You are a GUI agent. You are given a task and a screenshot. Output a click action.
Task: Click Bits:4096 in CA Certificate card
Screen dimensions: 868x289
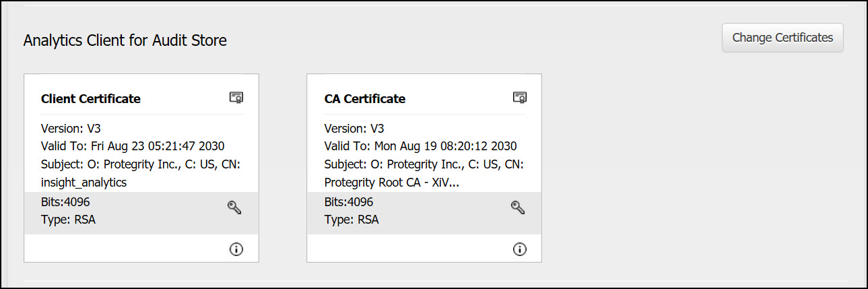(349, 202)
